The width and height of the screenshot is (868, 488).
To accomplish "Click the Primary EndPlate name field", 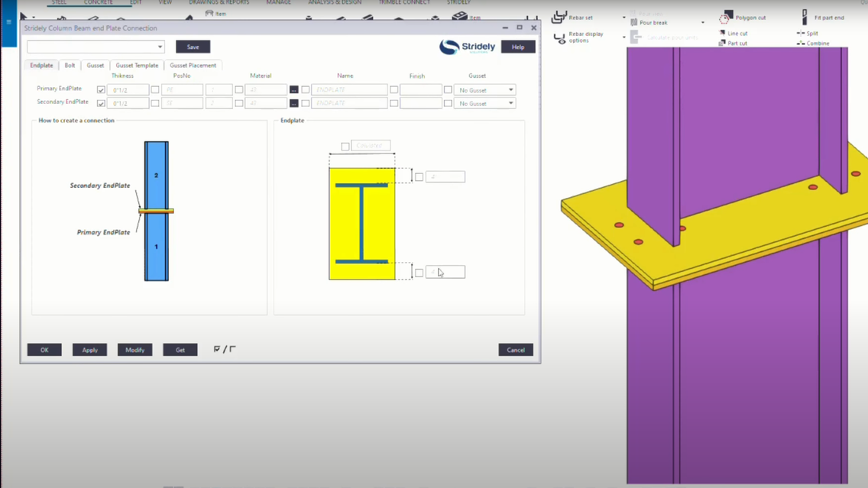I will [x=348, y=89].
